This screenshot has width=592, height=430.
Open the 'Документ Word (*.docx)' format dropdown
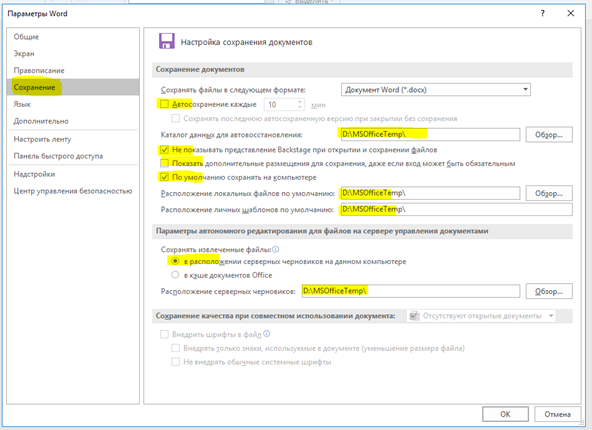point(436,90)
